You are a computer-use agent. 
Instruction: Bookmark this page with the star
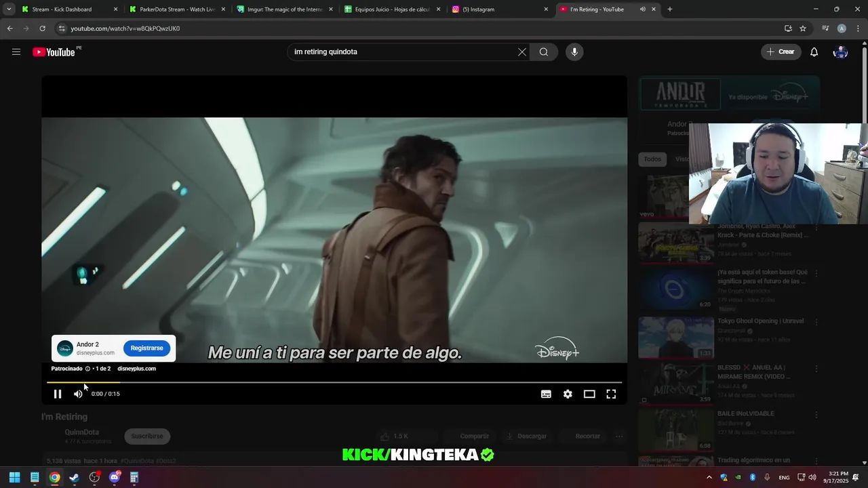[x=803, y=28]
